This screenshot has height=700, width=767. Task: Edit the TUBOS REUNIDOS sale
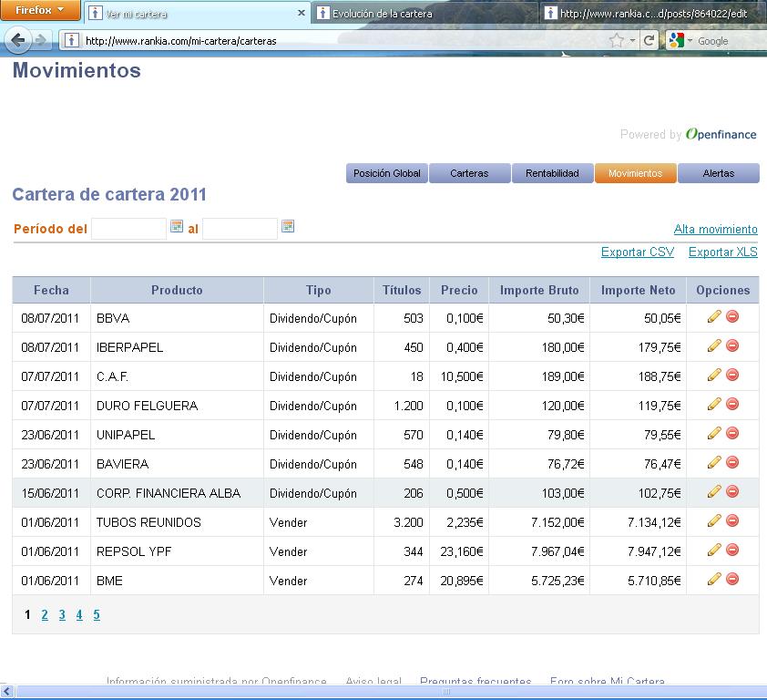(x=714, y=520)
